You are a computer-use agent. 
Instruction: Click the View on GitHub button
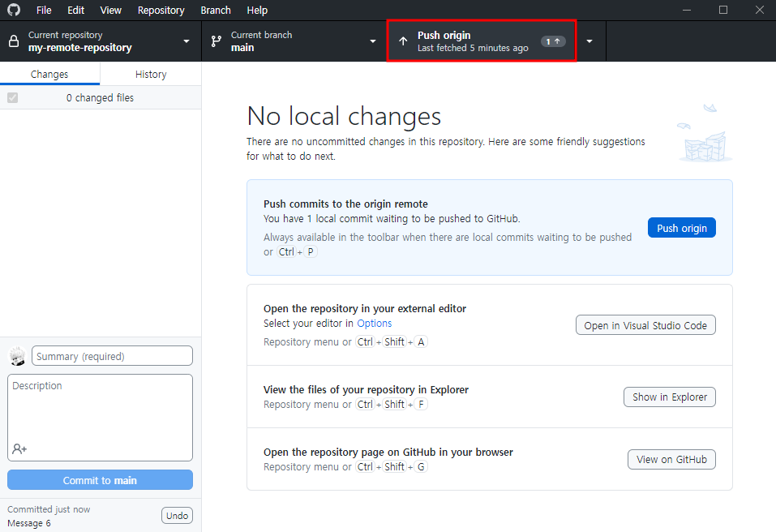tap(671, 459)
